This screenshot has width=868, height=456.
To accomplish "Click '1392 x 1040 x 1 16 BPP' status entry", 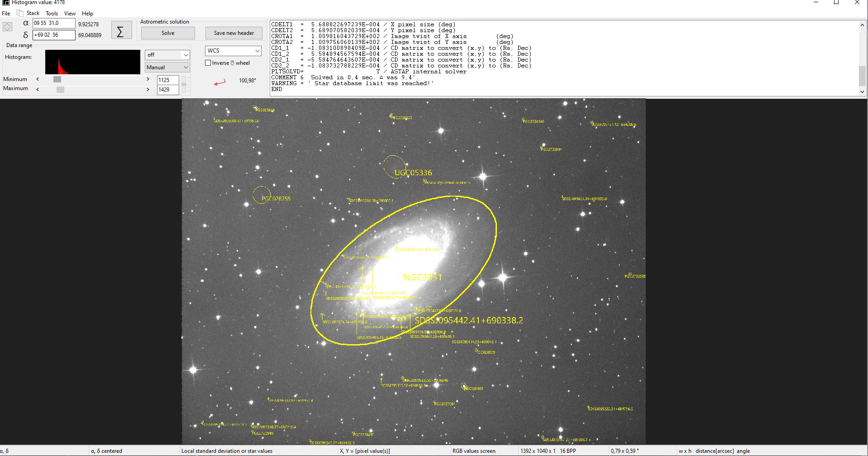I will point(548,451).
